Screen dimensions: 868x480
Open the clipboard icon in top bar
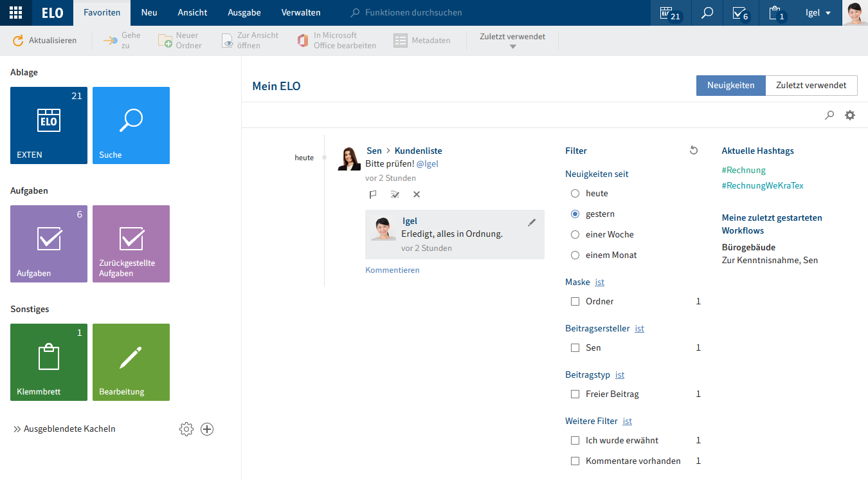pyautogui.click(x=776, y=13)
